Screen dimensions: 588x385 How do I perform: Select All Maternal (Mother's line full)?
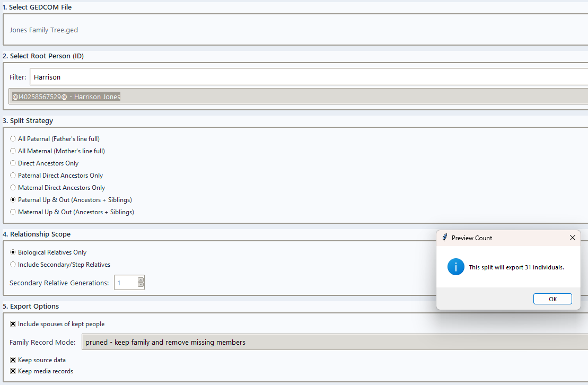click(13, 151)
